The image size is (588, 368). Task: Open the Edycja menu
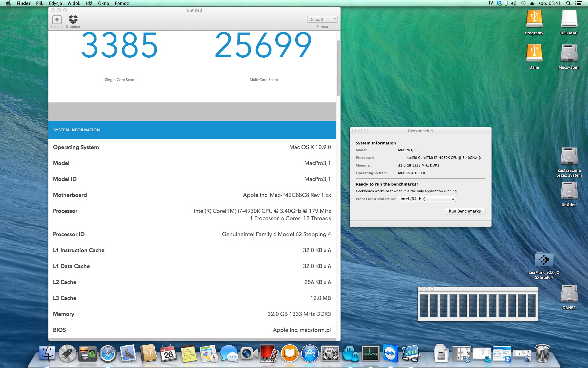tap(55, 3)
